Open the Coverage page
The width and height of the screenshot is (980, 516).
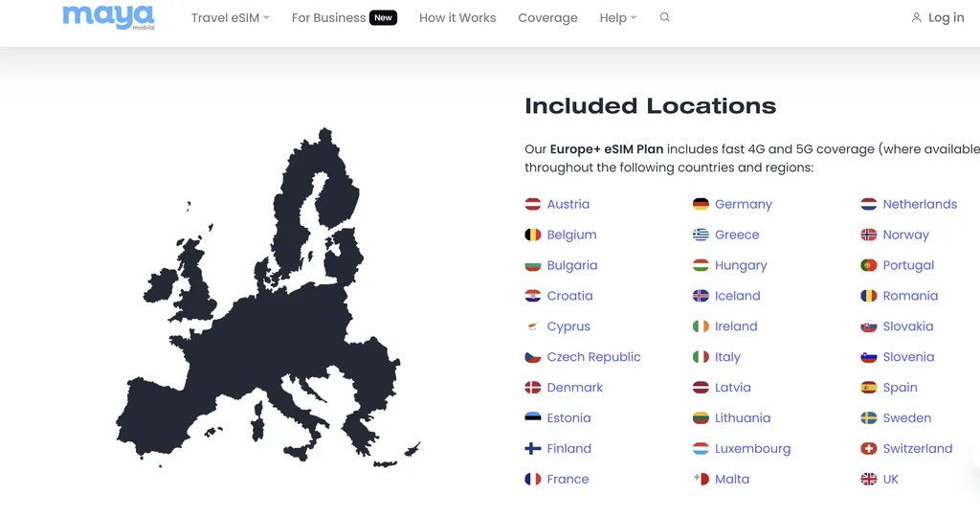coord(547,18)
